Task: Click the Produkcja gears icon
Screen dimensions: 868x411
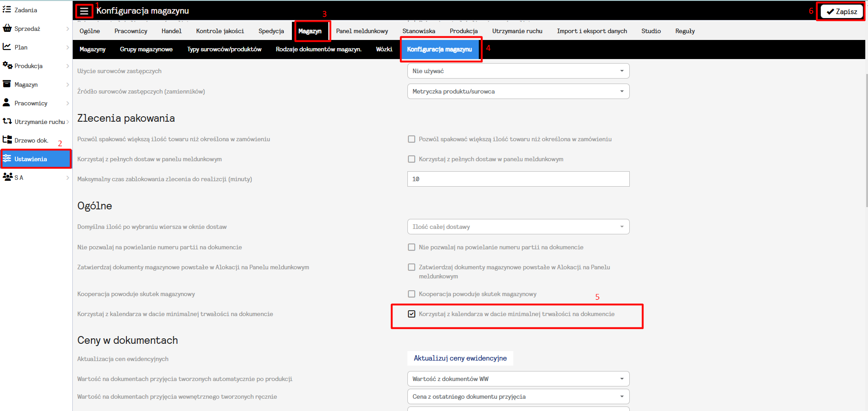Action: tap(7, 65)
